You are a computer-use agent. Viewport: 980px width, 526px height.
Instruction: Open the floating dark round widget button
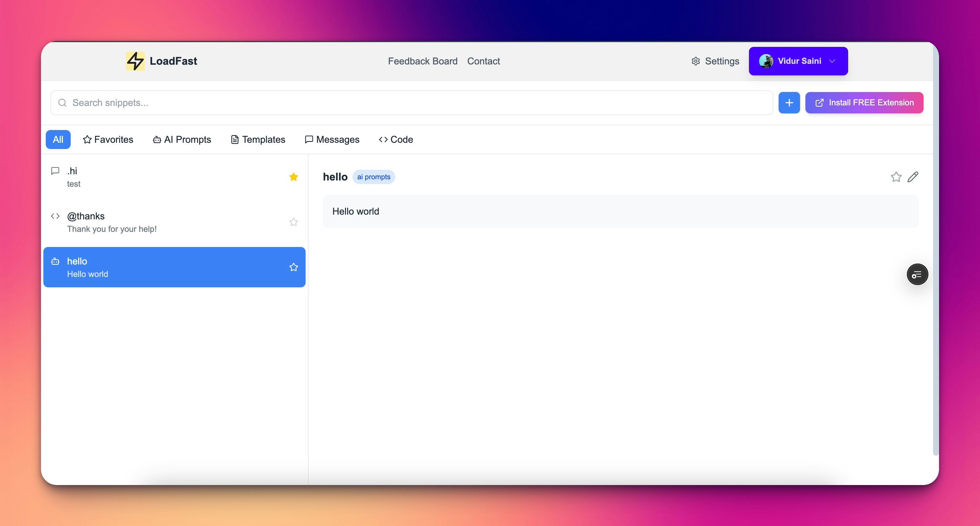[917, 274]
